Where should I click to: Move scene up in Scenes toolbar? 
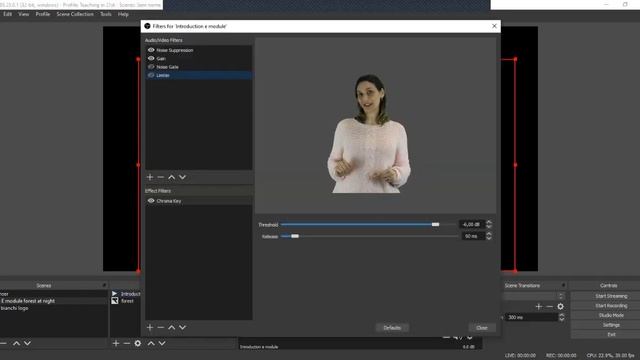point(16,343)
